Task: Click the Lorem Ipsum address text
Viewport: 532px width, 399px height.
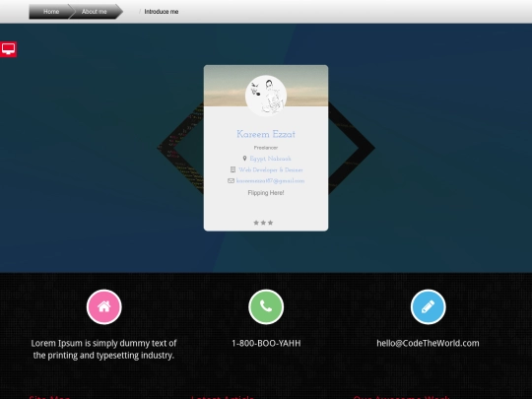Action: coord(103,349)
